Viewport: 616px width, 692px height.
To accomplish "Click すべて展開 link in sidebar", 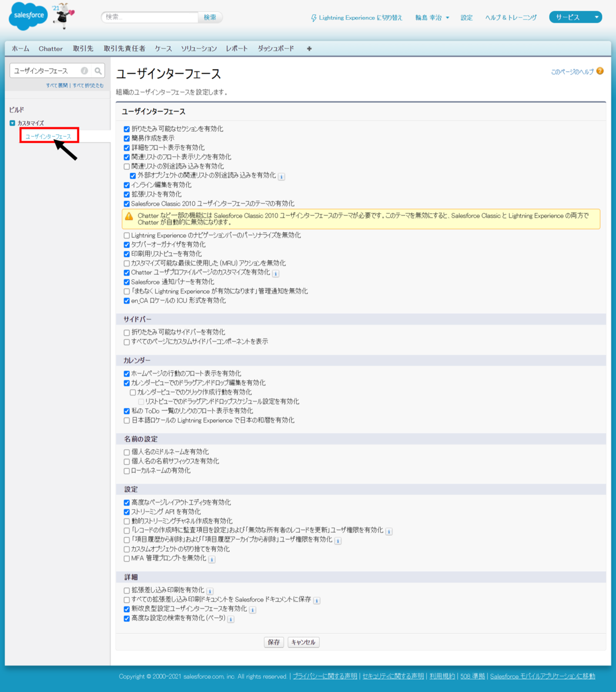I will coord(57,85).
